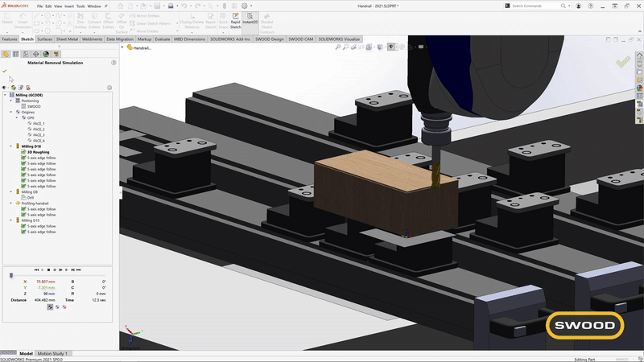This screenshot has width=644, height=362.
Task: Click the eye visibility icon above the tree
Action: (x=5, y=88)
